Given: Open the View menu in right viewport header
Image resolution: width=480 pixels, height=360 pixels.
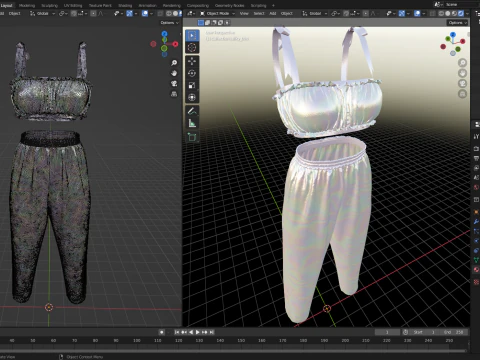Looking at the screenshot, I should (x=244, y=13).
